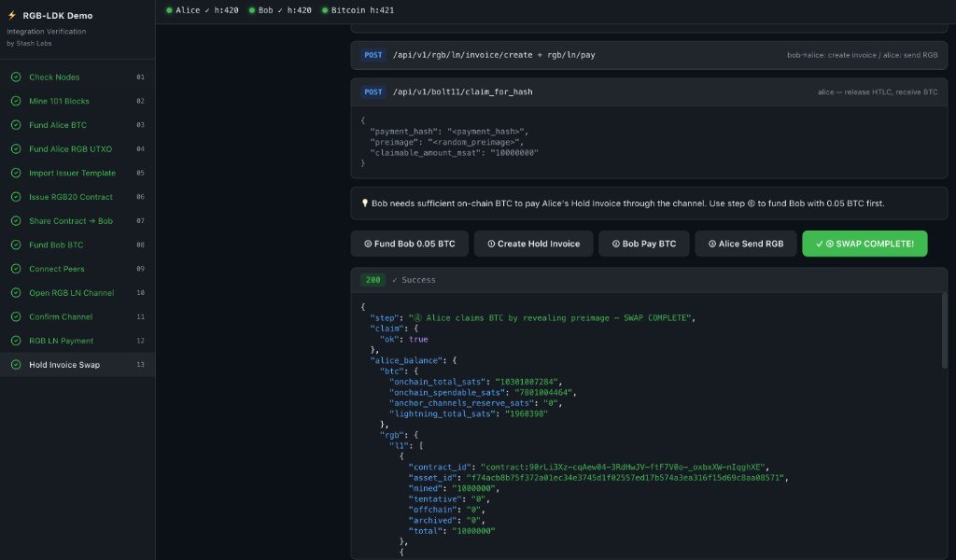Click the claimable_amount_msat value 10000000

pyautogui.click(x=514, y=153)
